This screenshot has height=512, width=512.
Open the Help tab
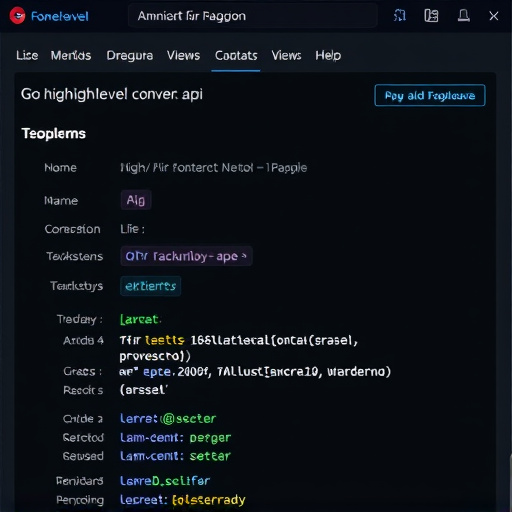pos(328,55)
